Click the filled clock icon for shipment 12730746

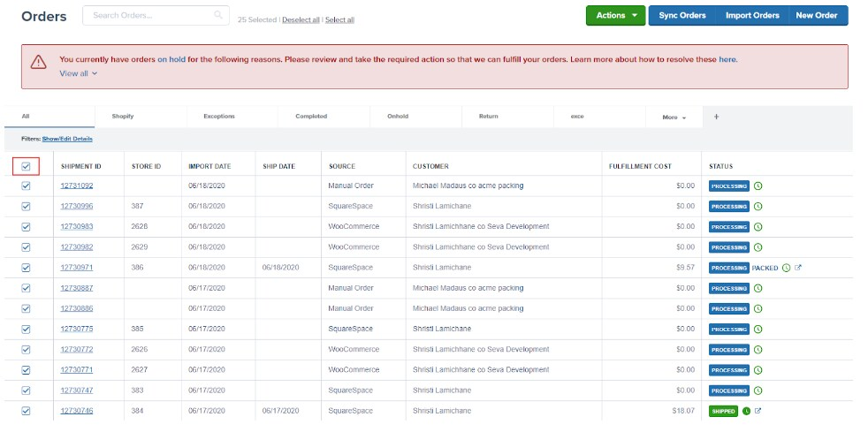[x=746, y=411]
